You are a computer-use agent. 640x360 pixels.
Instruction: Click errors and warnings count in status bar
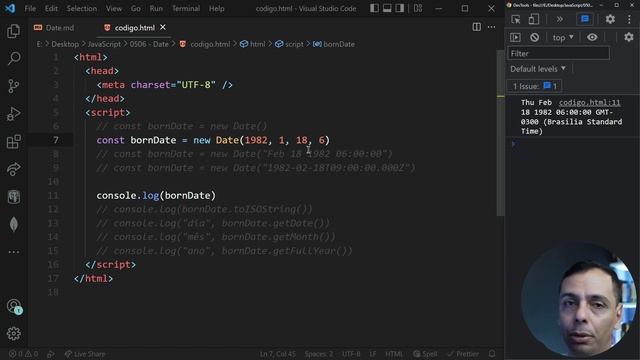pos(23,354)
